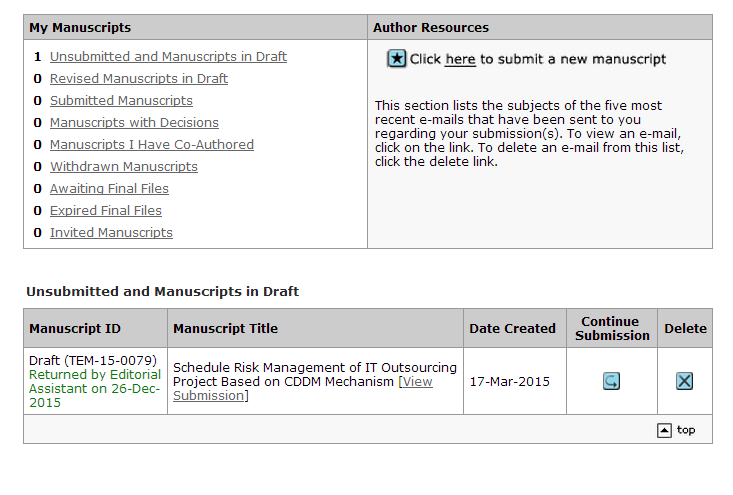The width and height of the screenshot is (733, 495).
Task: Open Expired Final Files
Action: 106,211
